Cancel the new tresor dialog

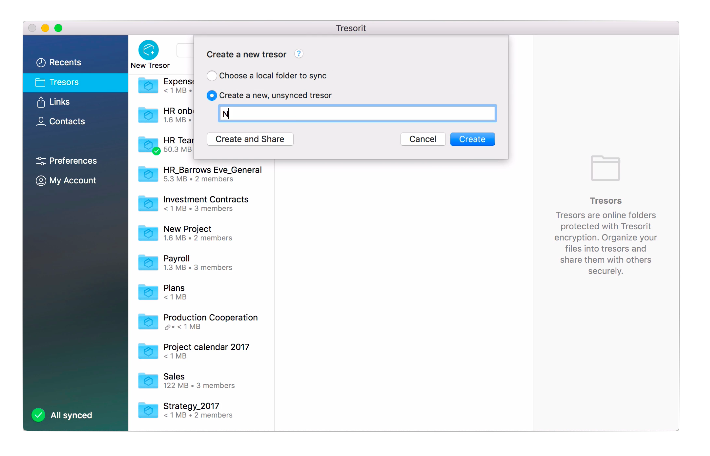[423, 139]
